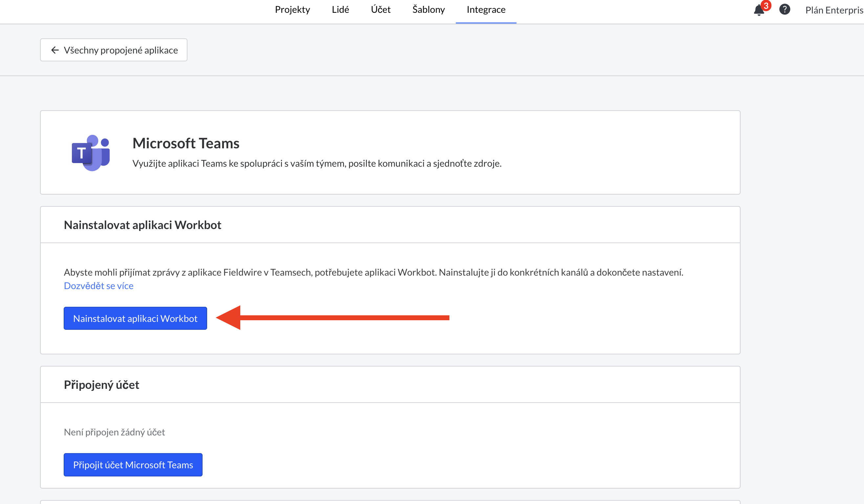This screenshot has height=504, width=864.
Task: Click the 'Využijte aplikaci Teams' description text
Action: [x=317, y=163]
